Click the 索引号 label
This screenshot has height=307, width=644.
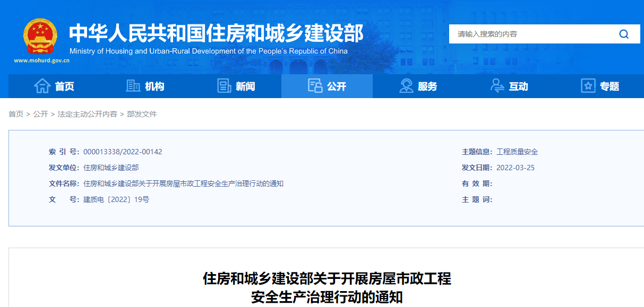coord(64,152)
